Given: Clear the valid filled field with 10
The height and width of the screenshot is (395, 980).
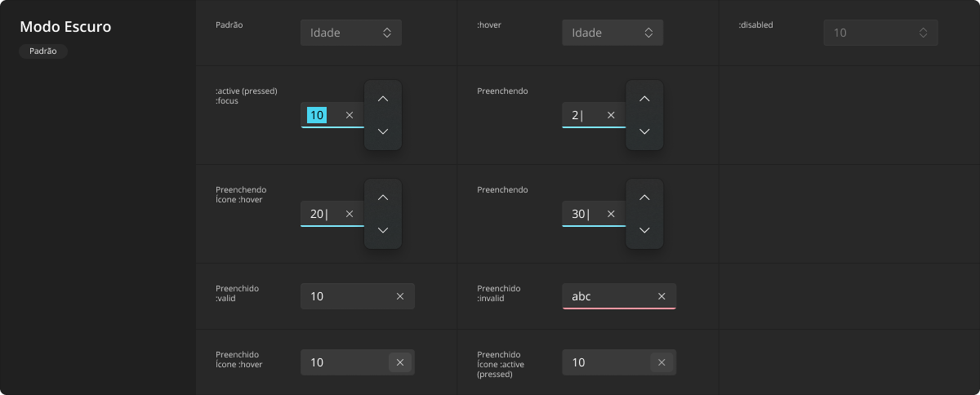Looking at the screenshot, I should tap(400, 296).
